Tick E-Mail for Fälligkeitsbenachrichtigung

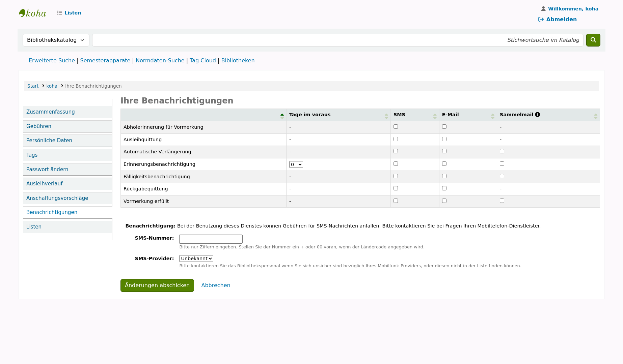pos(444,176)
